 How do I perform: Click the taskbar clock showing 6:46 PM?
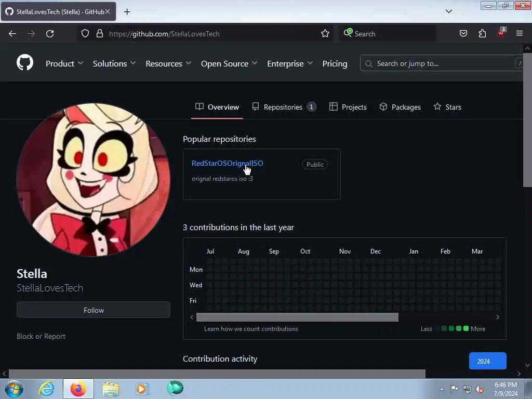click(506, 389)
